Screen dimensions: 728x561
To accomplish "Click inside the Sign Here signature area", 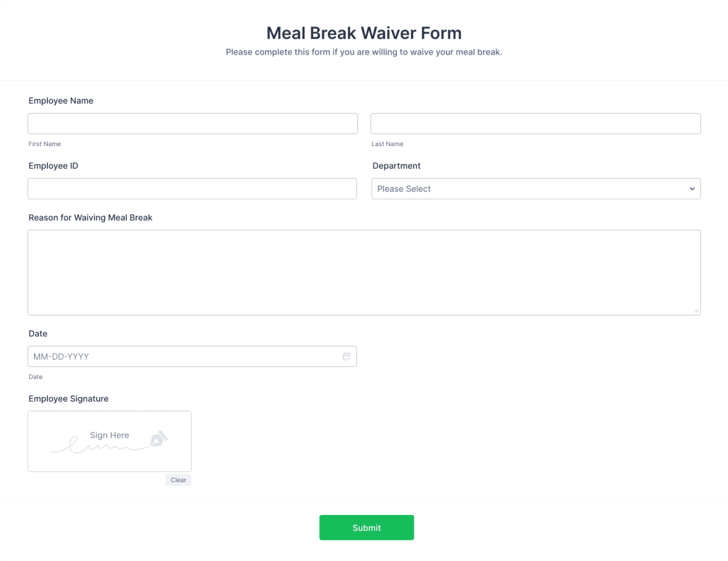I will click(109, 441).
